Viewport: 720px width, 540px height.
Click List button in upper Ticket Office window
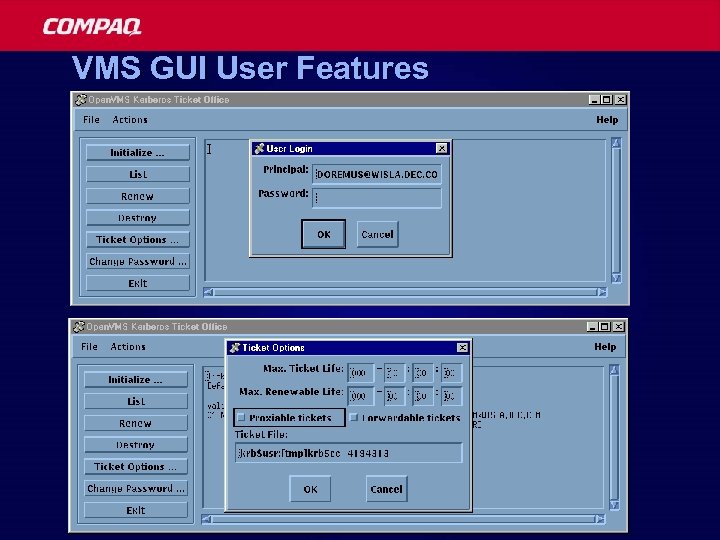click(137, 174)
